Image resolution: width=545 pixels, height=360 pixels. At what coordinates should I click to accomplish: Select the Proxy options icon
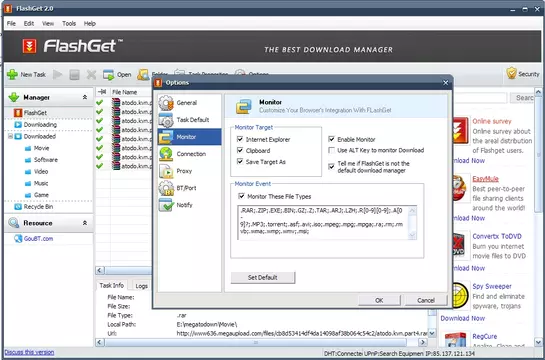pyautogui.click(x=166, y=171)
